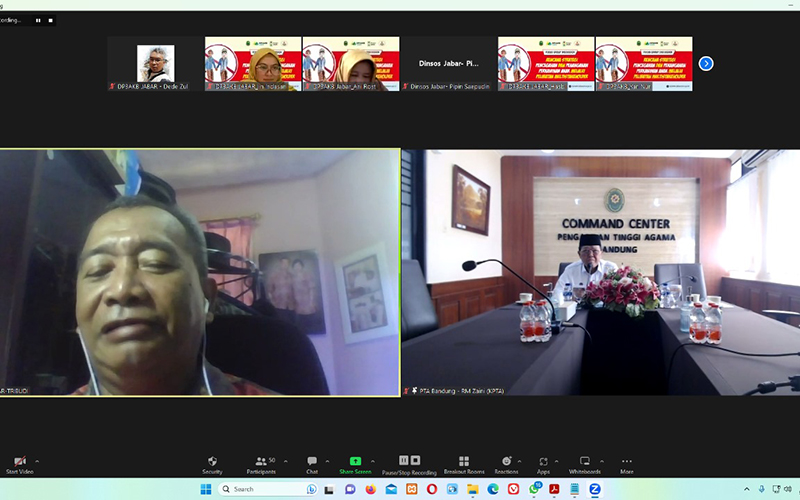The width and height of the screenshot is (800, 500).
Task: Open the More options menu
Action: [626, 462]
